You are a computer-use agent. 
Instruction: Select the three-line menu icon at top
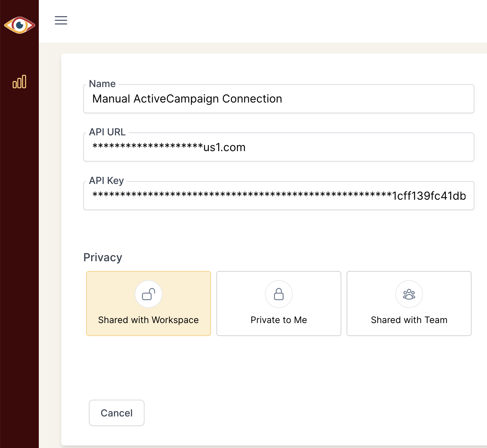pos(61,20)
